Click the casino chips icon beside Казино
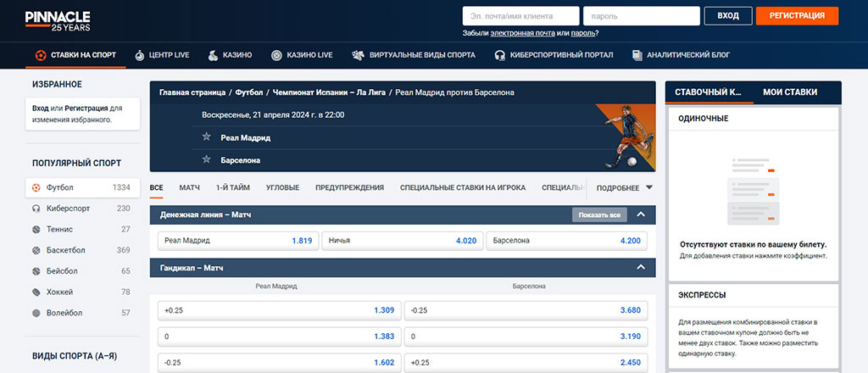The height and width of the screenshot is (373, 868). 213,55
